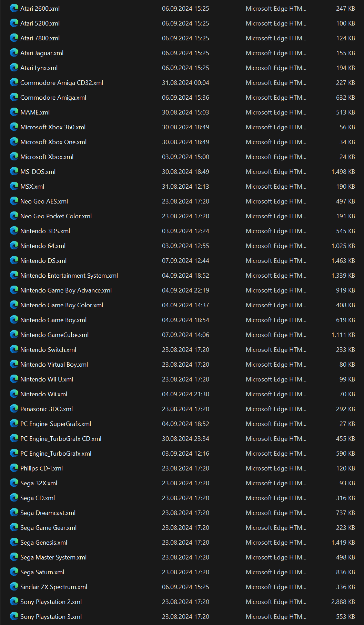Select the file name Microsoft Xbox.xml
This screenshot has width=364, height=625.
click(47, 157)
